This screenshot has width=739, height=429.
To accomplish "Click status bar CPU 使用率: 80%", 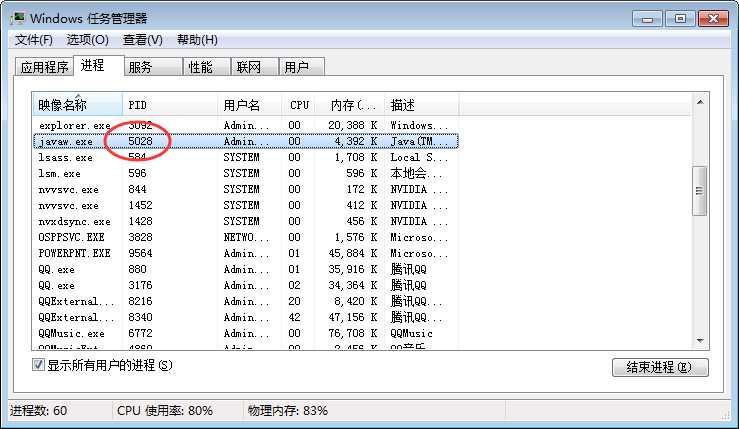I will [x=164, y=411].
